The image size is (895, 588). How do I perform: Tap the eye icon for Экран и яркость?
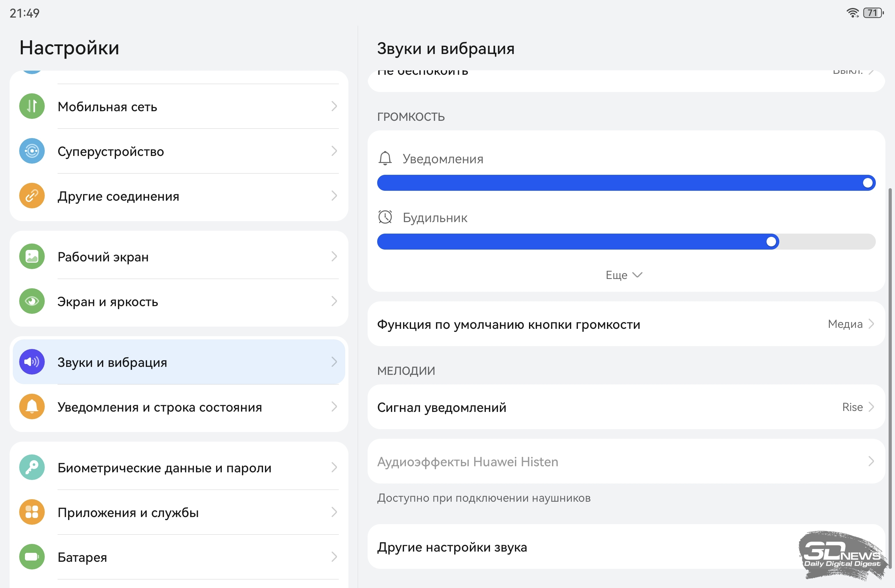32,302
